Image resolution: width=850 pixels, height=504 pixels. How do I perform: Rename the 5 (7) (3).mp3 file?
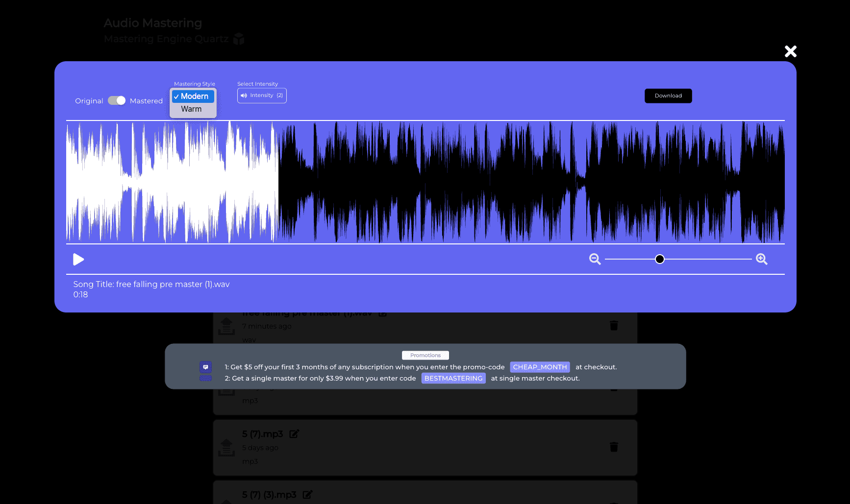307,495
